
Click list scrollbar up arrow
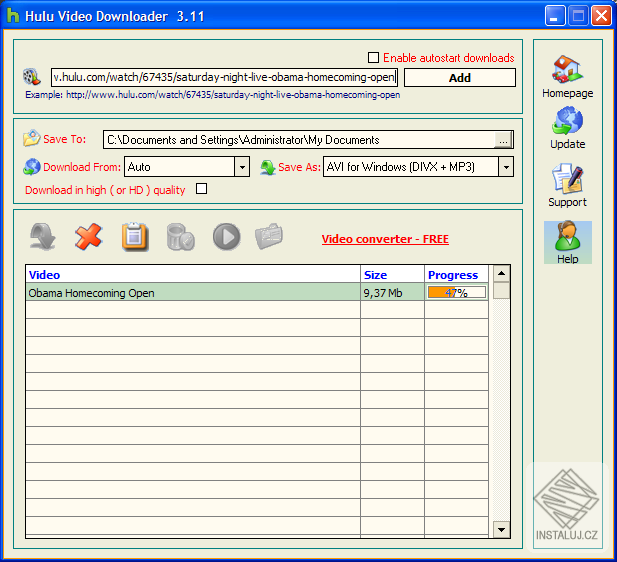[x=501, y=273]
